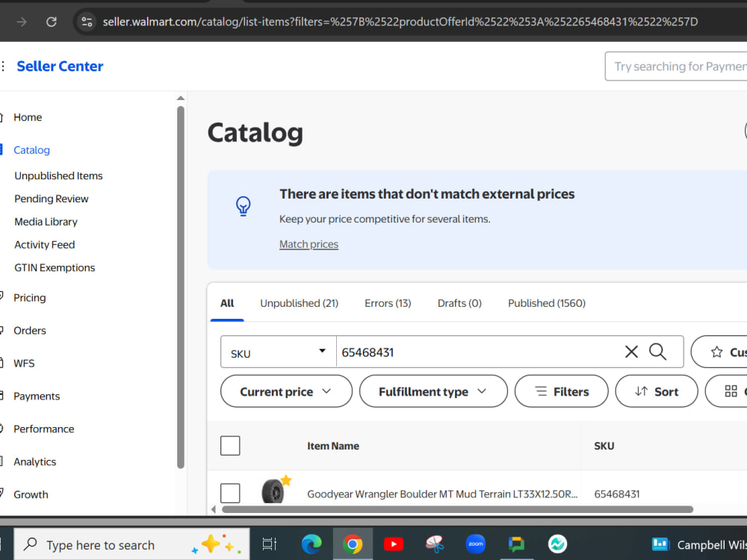This screenshot has height=560, width=747.
Task: Open Pending Review in sidebar
Action: (52, 199)
